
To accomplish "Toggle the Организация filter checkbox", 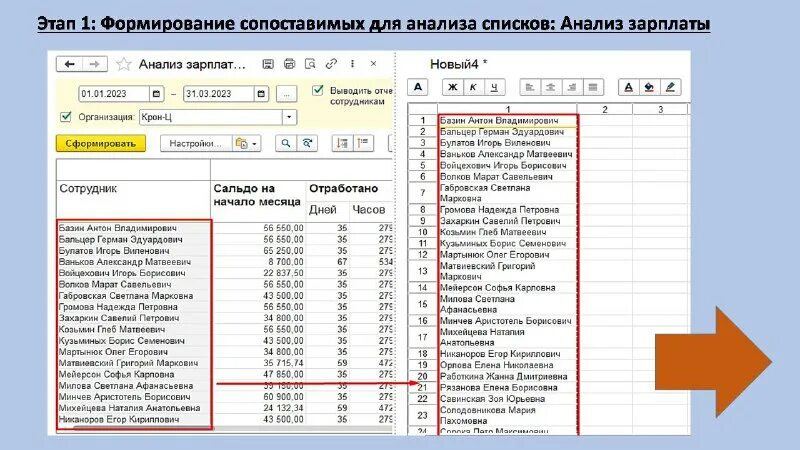I will [x=65, y=117].
